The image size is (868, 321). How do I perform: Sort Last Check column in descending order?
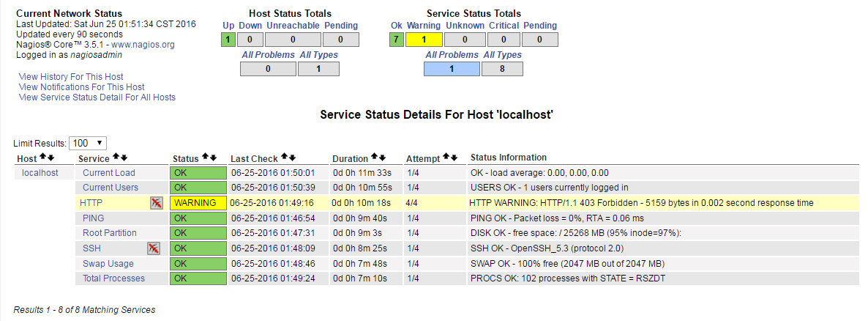tap(293, 158)
